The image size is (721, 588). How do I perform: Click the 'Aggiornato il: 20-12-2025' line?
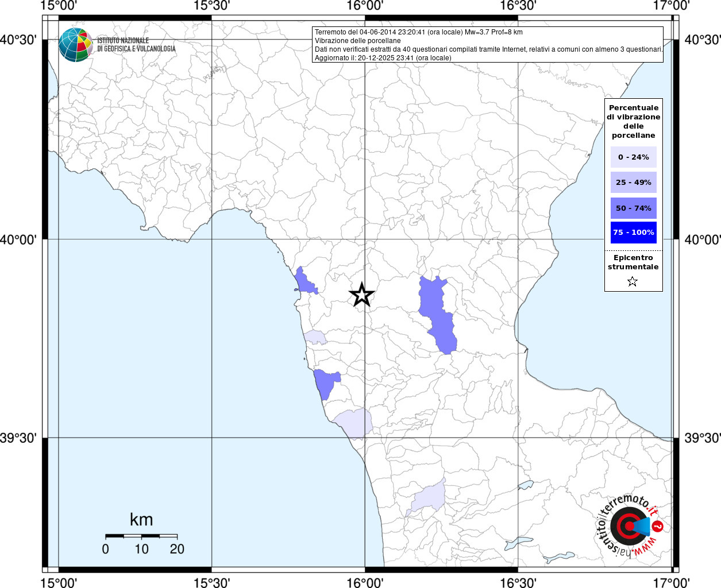[383, 58]
